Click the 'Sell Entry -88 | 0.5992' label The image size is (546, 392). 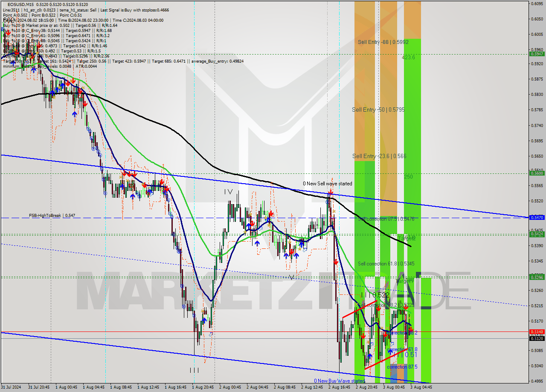click(383, 42)
